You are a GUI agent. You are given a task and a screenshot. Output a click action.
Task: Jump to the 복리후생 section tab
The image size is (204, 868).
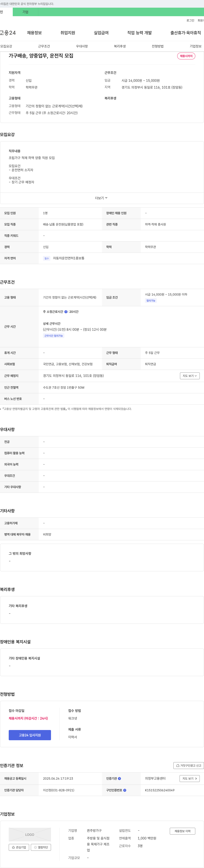pos(120,46)
